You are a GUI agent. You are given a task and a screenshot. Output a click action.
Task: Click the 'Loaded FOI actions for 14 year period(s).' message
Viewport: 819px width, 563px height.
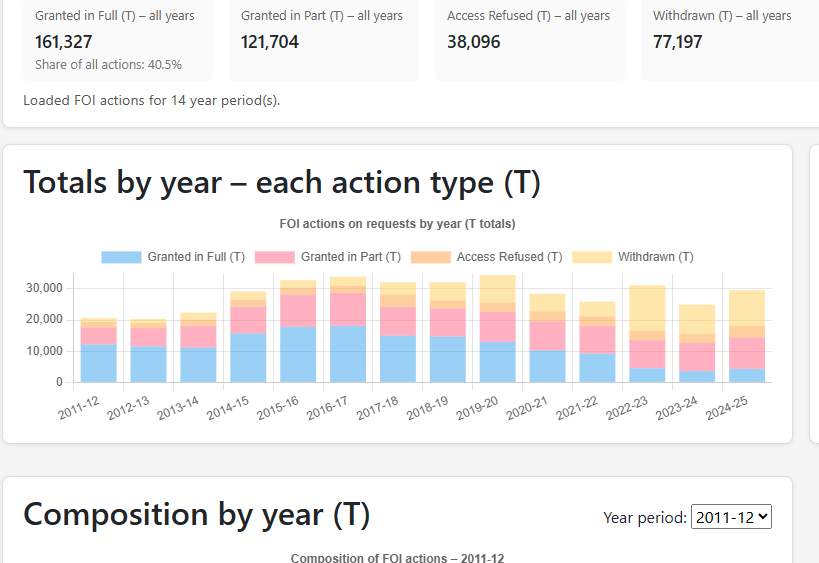click(x=151, y=100)
